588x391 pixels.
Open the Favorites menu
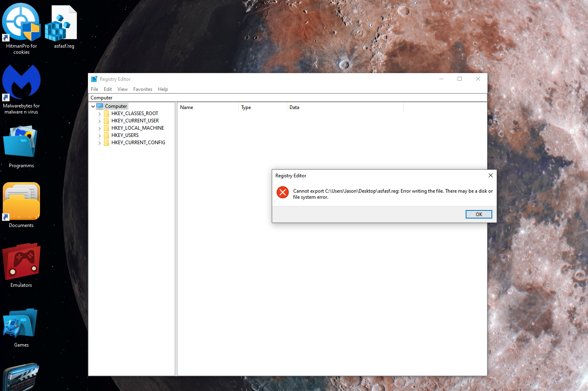(143, 89)
